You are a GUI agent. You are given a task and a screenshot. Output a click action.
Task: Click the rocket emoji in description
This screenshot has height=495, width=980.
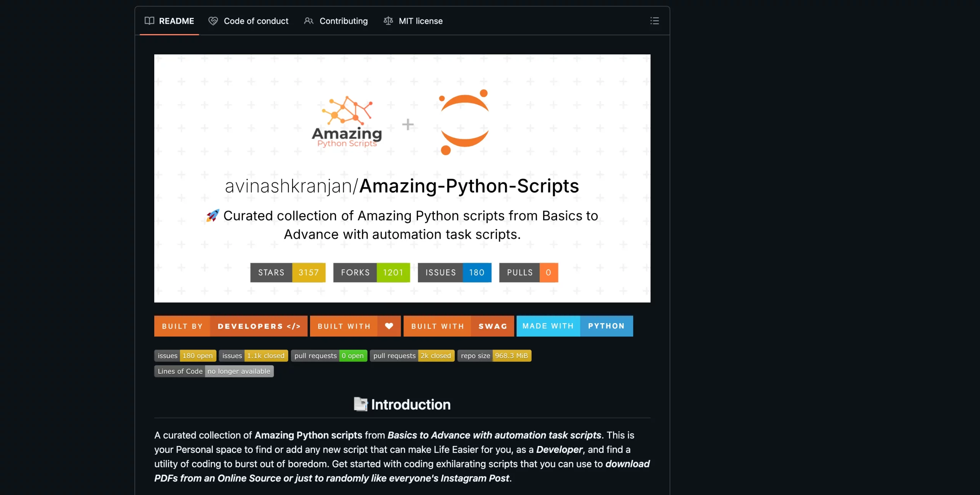[x=212, y=216]
